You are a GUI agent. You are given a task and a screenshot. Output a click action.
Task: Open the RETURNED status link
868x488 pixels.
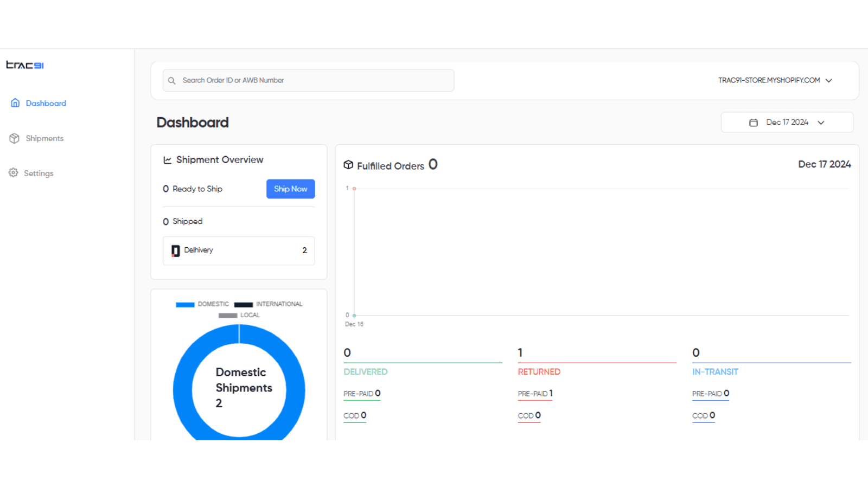tap(539, 372)
